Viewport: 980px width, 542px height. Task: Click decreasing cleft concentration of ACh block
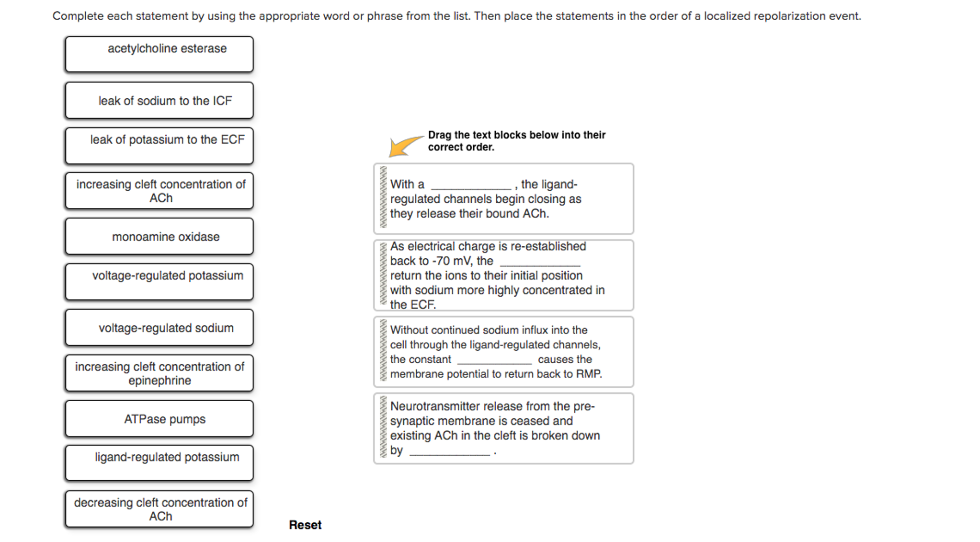[x=154, y=513]
